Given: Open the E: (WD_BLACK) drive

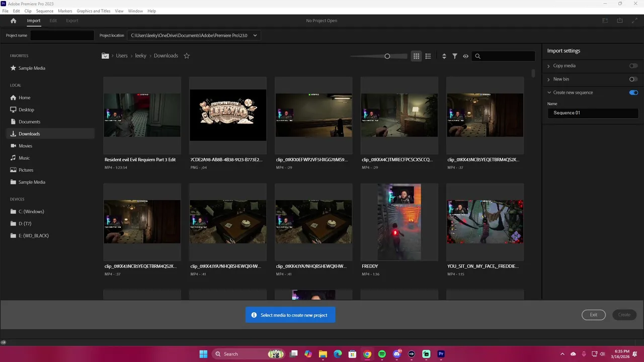Looking at the screenshot, I should (x=34, y=236).
